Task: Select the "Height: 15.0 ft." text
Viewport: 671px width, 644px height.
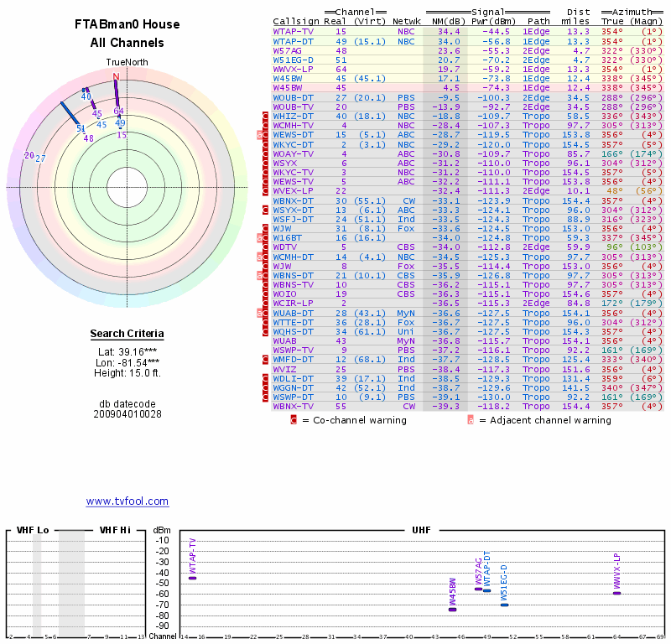Action: [x=127, y=373]
